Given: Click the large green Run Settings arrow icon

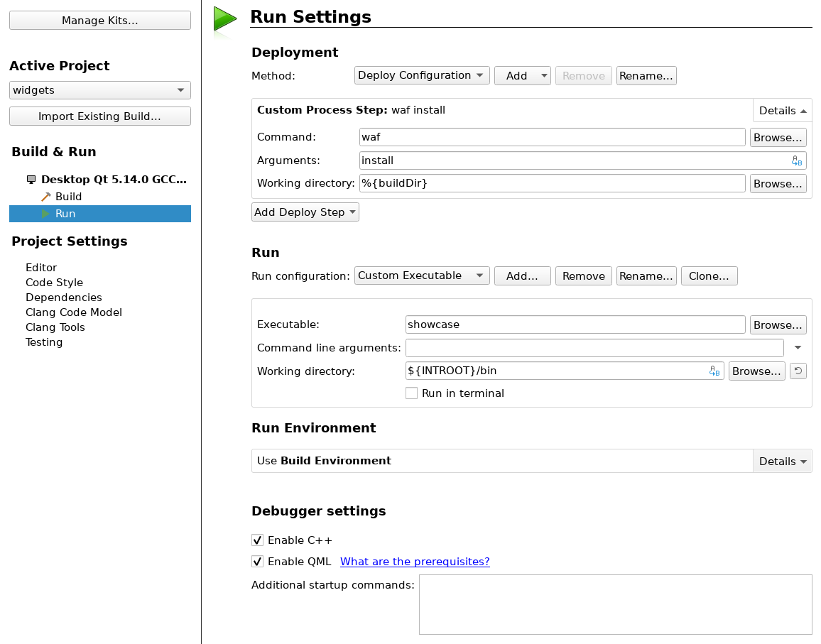Looking at the screenshot, I should pos(225,19).
